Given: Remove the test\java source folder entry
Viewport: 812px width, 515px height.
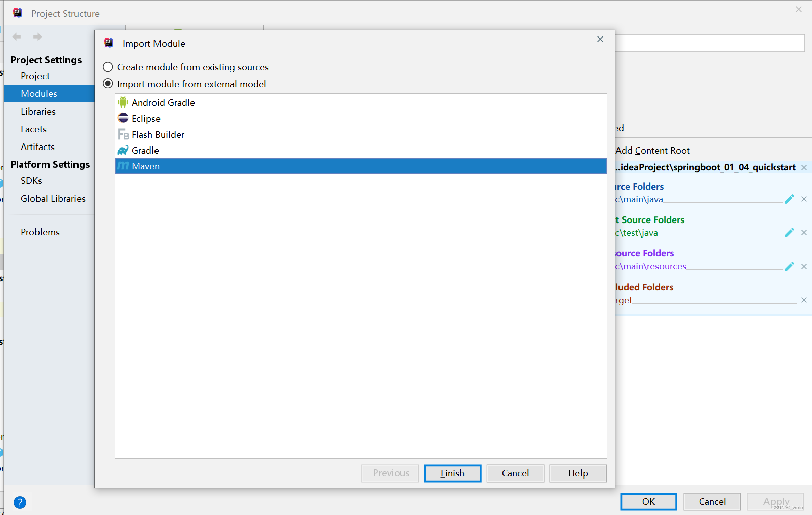Looking at the screenshot, I should [x=804, y=233].
